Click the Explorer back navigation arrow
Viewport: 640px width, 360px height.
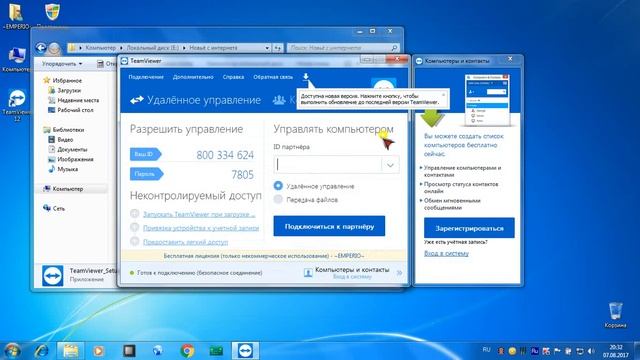pyautogui.click(x=41, y=48)
